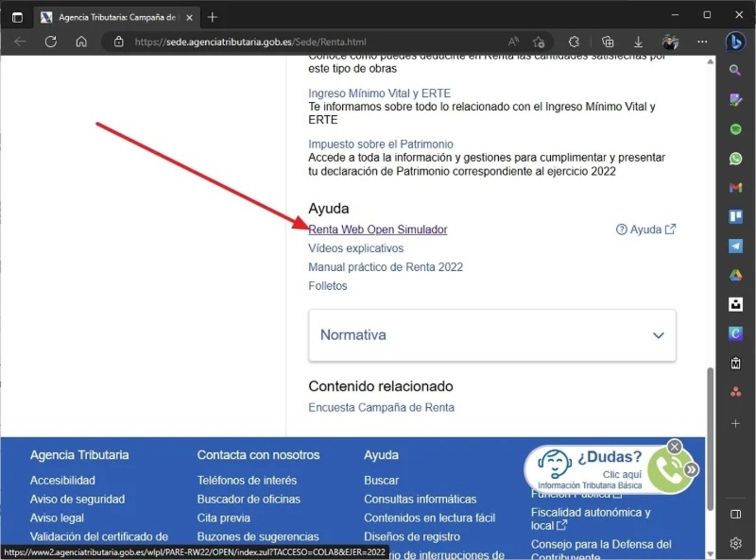Open Teléfonos de interés footer link
The height and width of the screenshot is (560, 756).
pyautogui.click(x=247, y=480)
